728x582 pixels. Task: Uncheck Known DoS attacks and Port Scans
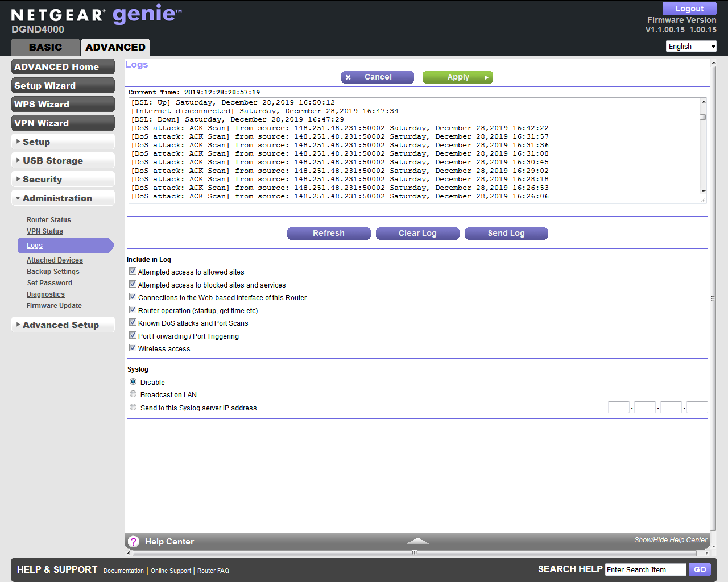pyautogui.click(x=133, y=323)
